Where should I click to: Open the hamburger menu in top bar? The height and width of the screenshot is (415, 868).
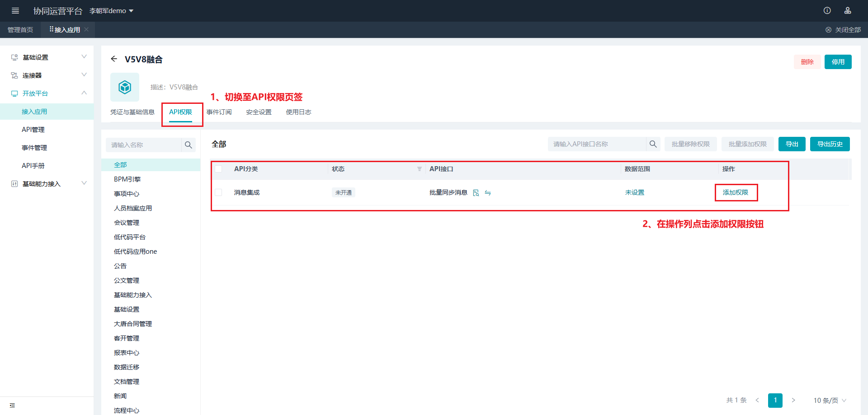pos(15,10)
